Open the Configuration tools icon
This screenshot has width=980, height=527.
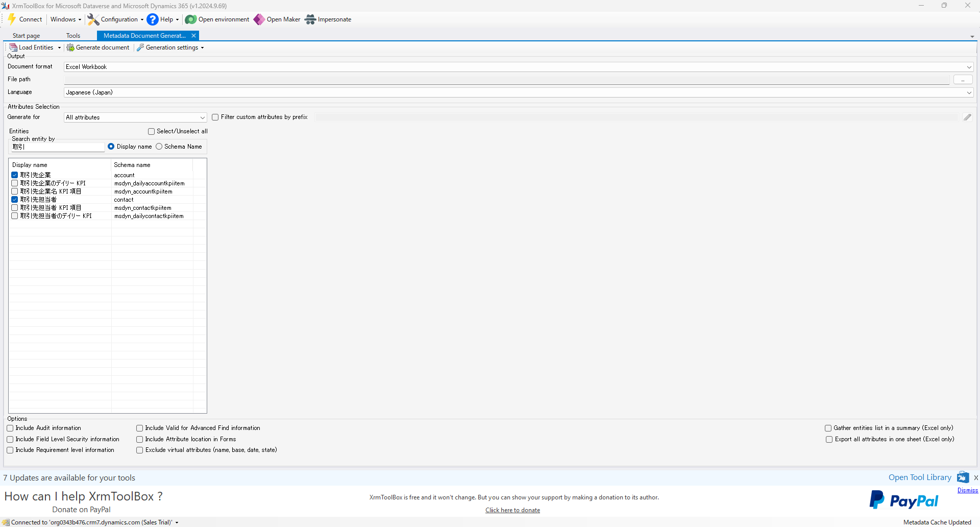(93, 19)
